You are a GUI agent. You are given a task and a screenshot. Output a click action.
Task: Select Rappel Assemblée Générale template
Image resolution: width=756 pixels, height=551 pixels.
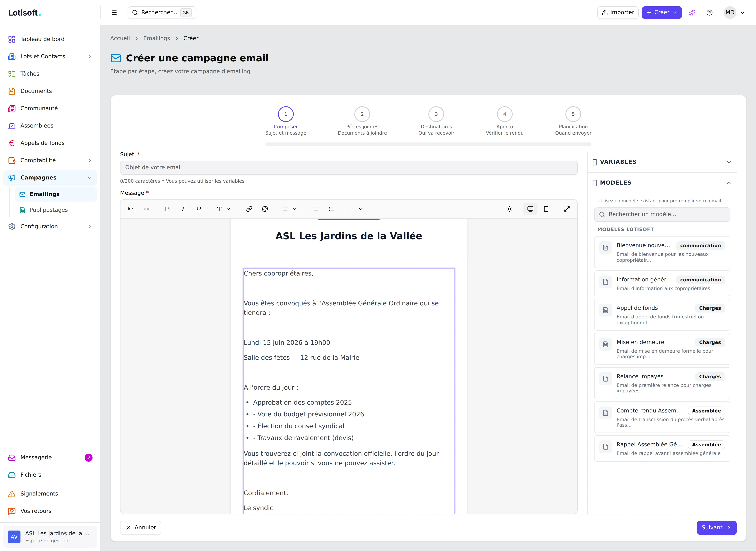coord(662,449)
